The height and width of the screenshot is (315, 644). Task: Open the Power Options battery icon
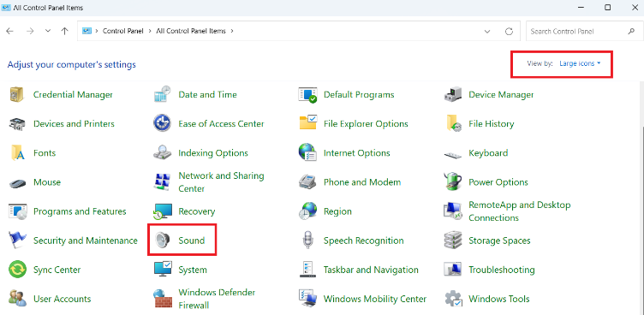tap(453, 182)
